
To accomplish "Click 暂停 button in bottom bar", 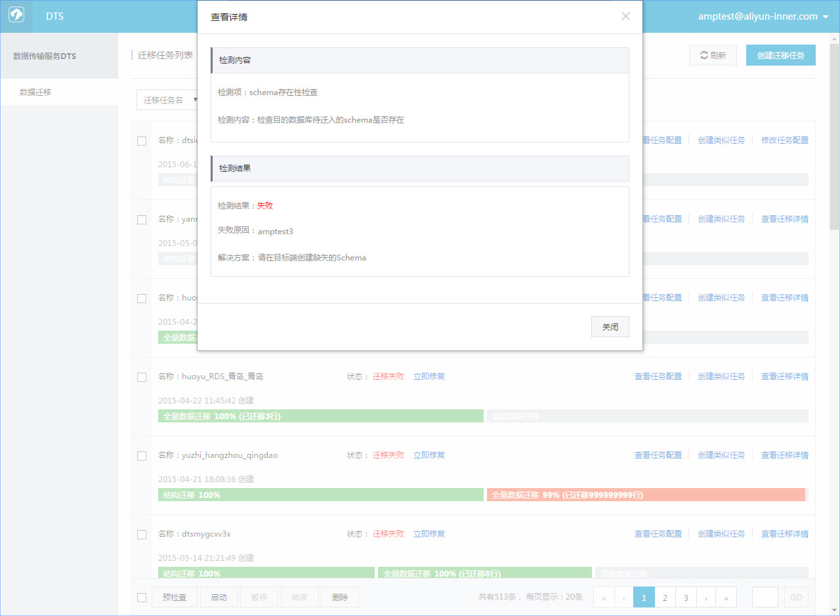I will pos(259,598).
